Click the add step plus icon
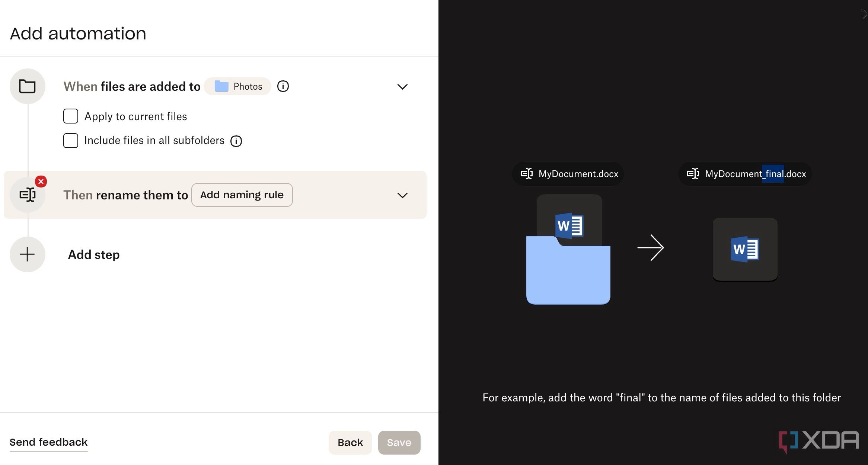The width and height of the screenshot is (868, 465). point(28,254)
